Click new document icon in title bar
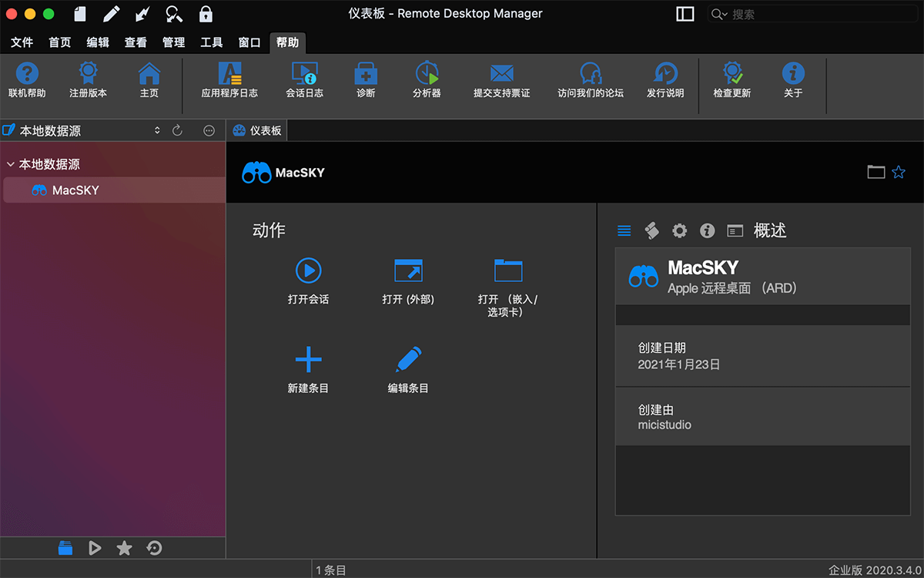Screen dimensions: 924x578 tap(80, 14)
